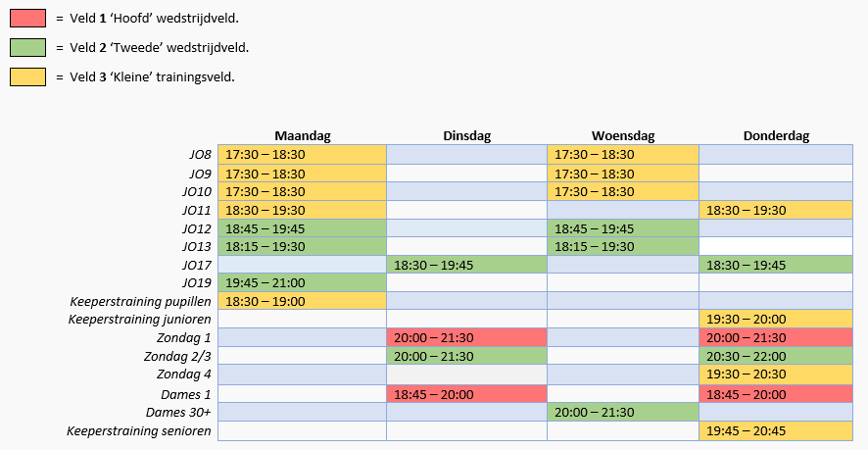The image size is (868, 450).
Task: Select the Woensdag column header
Action: (x=623, y=136)
